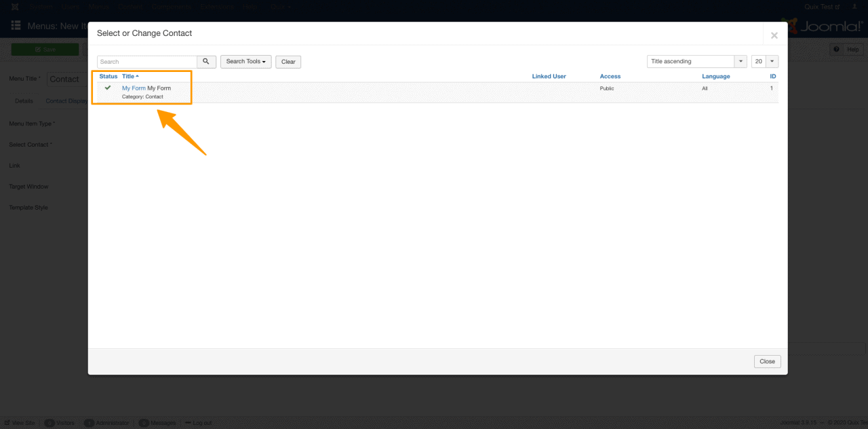
Task: Open the Components menu in top bar
Action: point(172,7)
